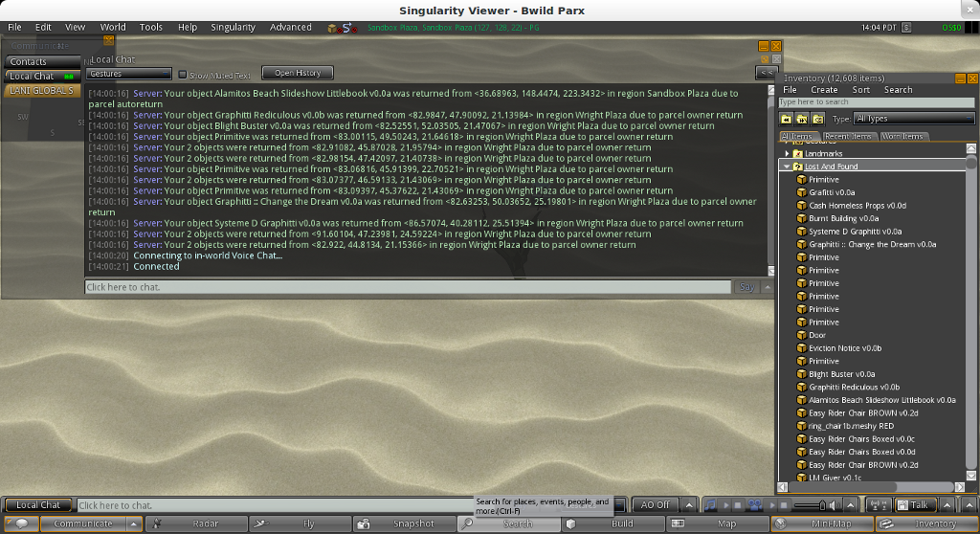Click the first yellow folder icon in Inventory
This screenshot has width=980, height=534.
click(x=787, y=119)
